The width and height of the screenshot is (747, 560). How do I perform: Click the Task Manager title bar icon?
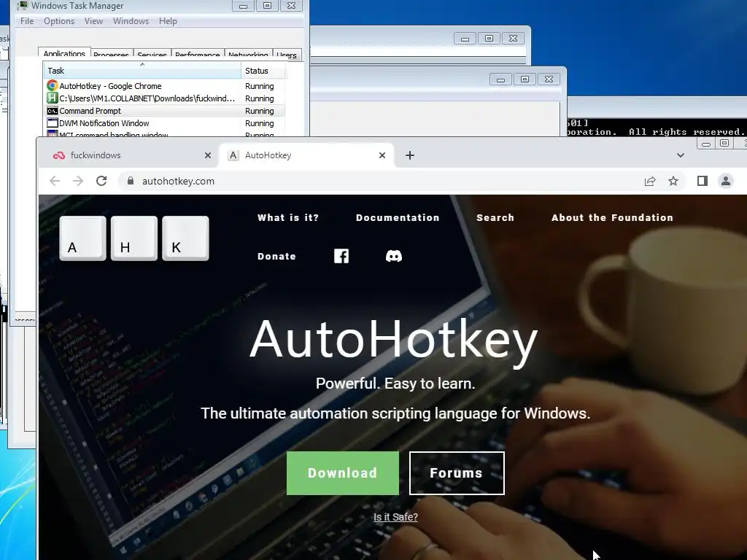click(x=22, y=5)
